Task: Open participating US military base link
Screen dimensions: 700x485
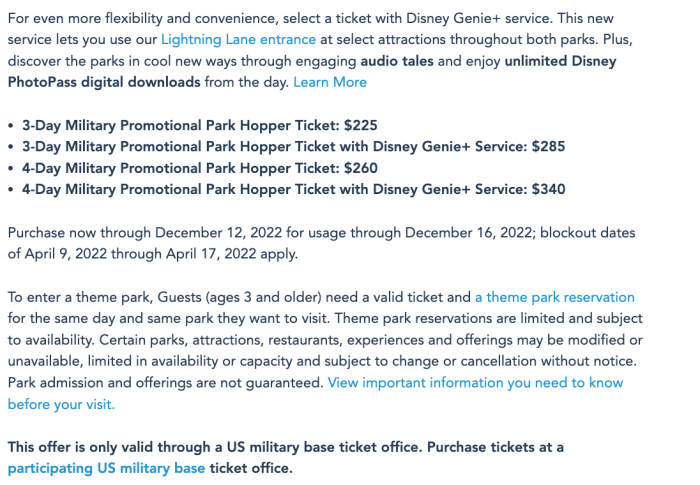Action: point(106,468)
